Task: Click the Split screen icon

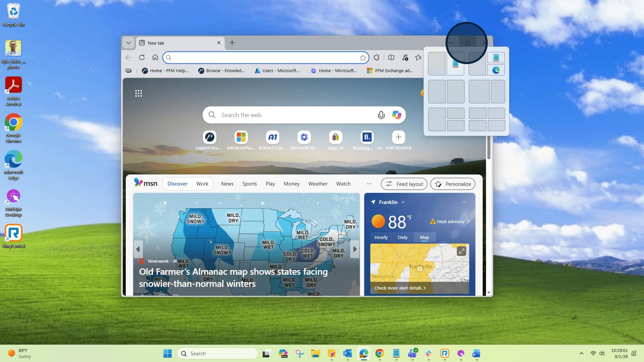Action: point(391,58)
